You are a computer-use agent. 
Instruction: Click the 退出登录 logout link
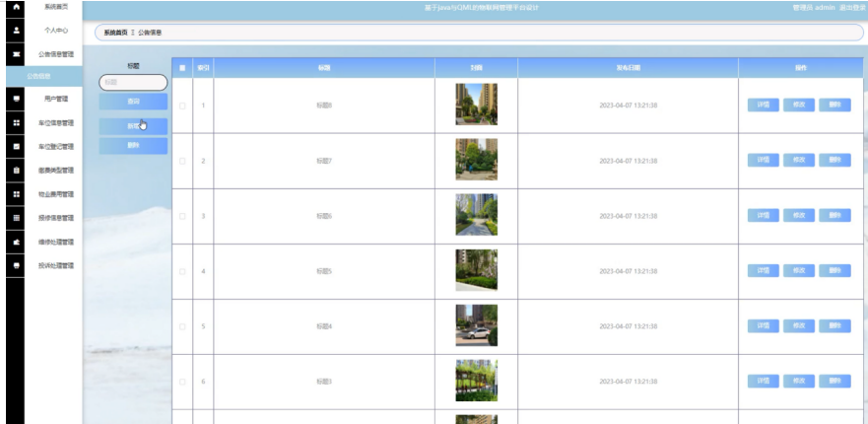851,8
